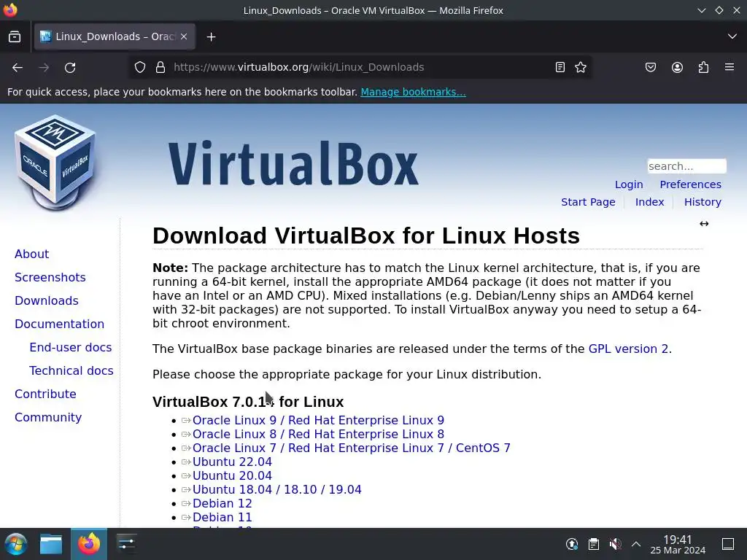This screenshot has height=560, width=747.
Task: Open a new tab with plus button
Action: (x=211, y=36)
